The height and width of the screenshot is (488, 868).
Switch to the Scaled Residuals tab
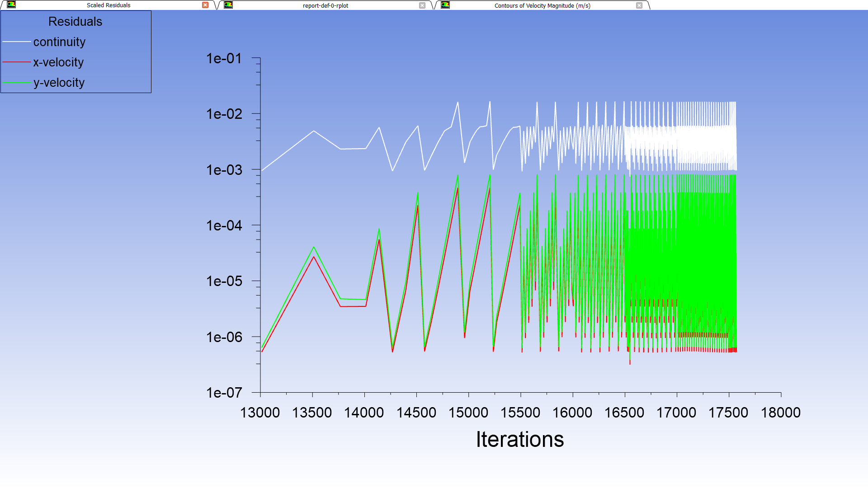click(x=108, y=5)
